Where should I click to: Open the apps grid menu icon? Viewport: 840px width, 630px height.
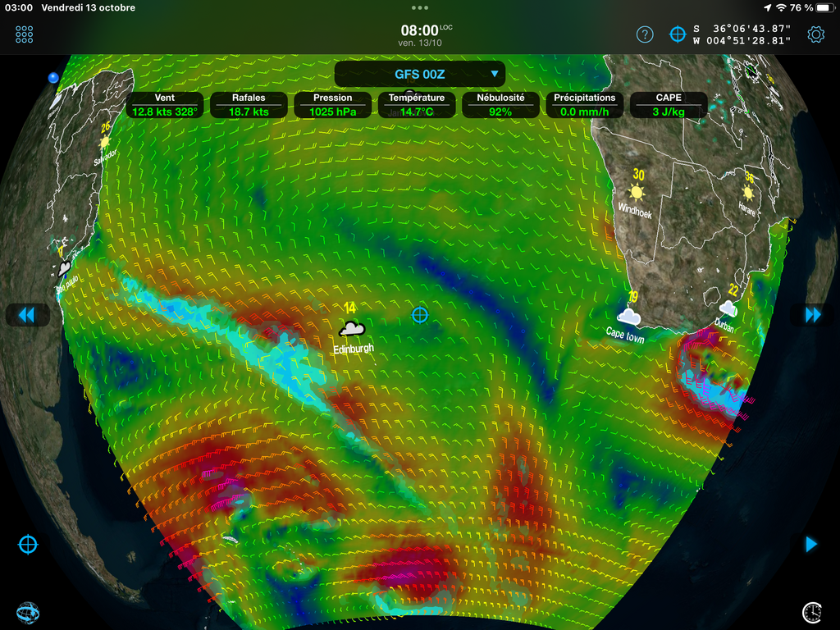click(x=24, y=34)
